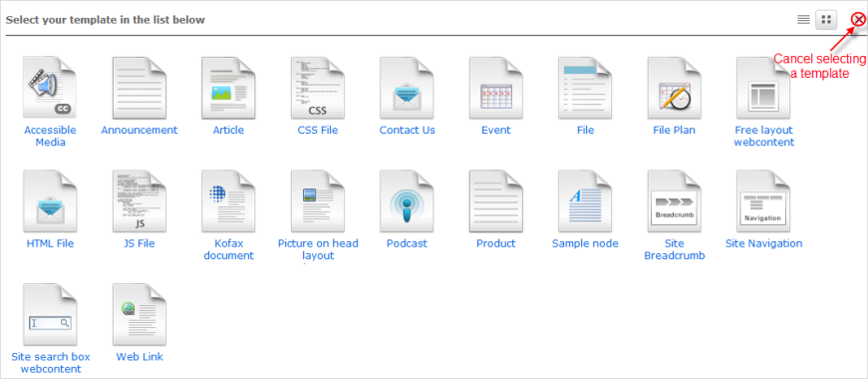Screen dimensions: 868x379
Task: Click the Site search box webcontent link
Action: point(51,363)
